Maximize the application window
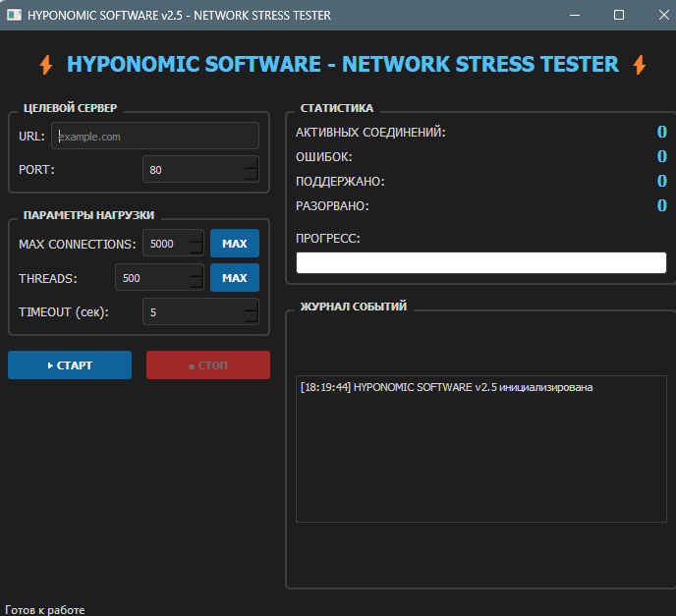The image size is (676, 616). (618, 15)
